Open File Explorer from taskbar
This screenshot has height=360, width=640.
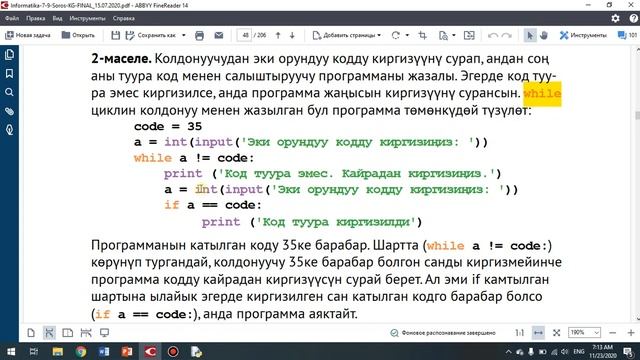click(58, 351)
